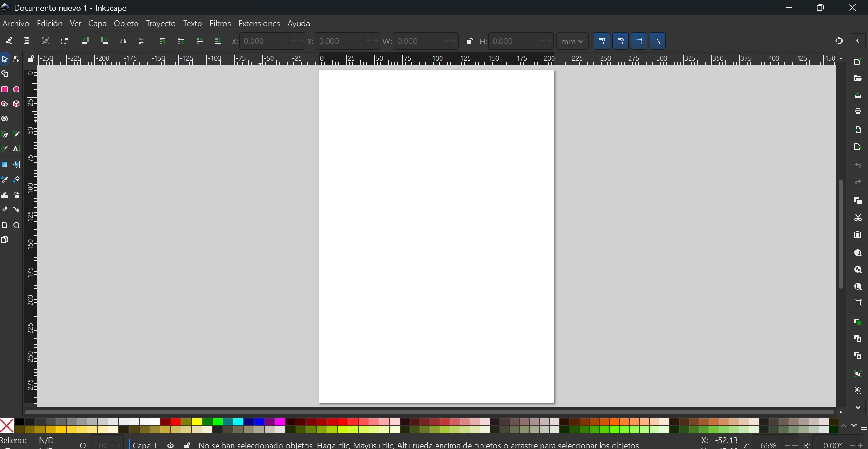
Task: Expand more commands bar items chevron
Action: tap(858, 408)
